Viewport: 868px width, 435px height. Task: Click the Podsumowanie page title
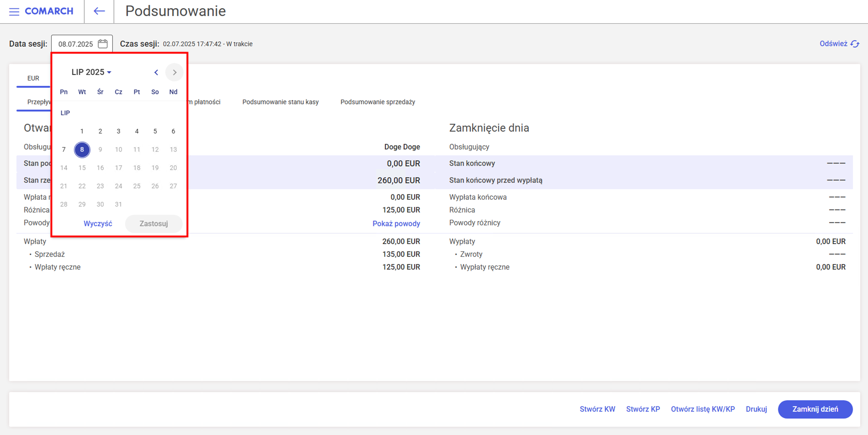pyautogui.click(x=175, y=11)
